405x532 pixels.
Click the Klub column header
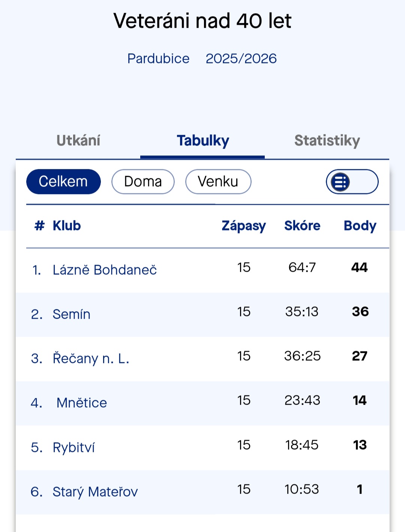click(x=67, y=225)
